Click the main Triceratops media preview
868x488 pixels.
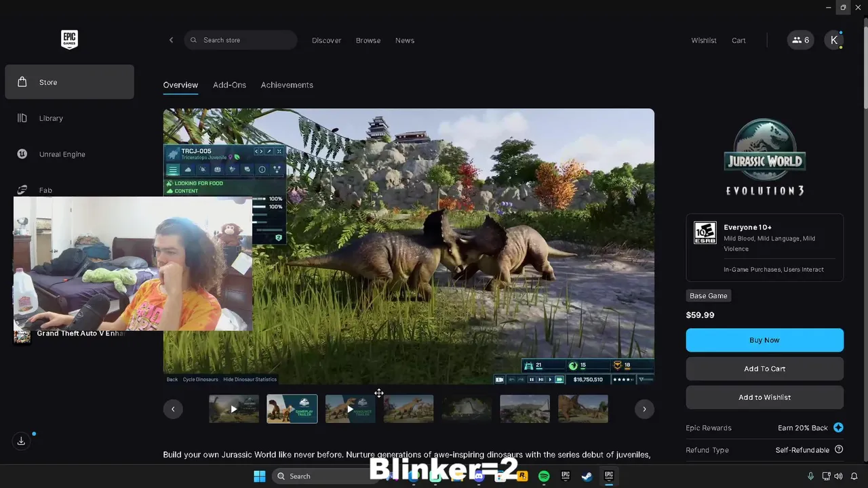[x=409, y=247]
